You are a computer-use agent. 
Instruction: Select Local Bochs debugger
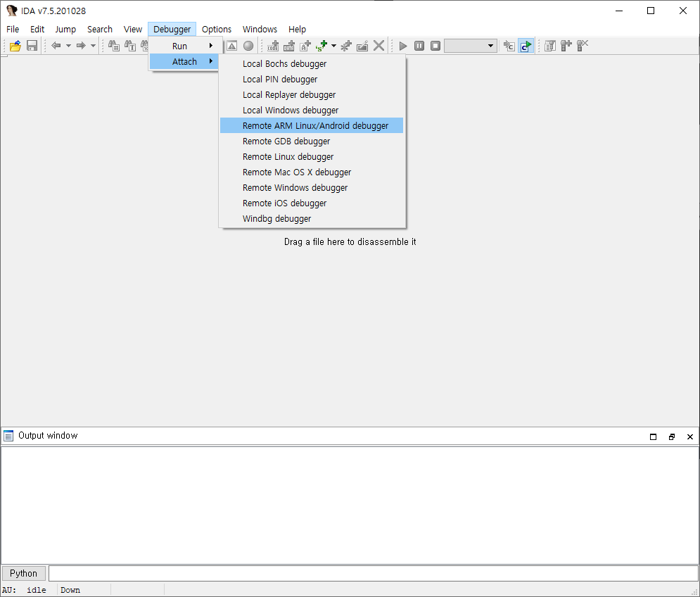coord(312,63)
